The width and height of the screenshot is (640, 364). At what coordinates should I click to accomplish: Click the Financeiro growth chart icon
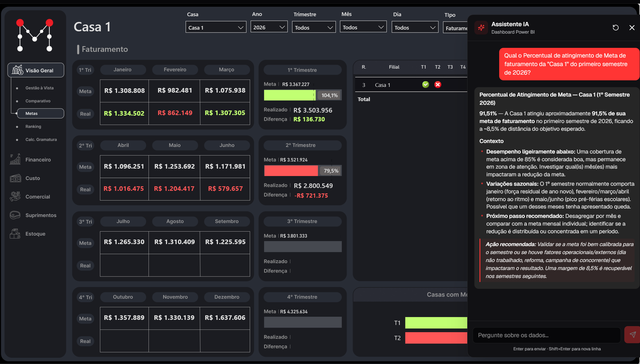(15, 159)
